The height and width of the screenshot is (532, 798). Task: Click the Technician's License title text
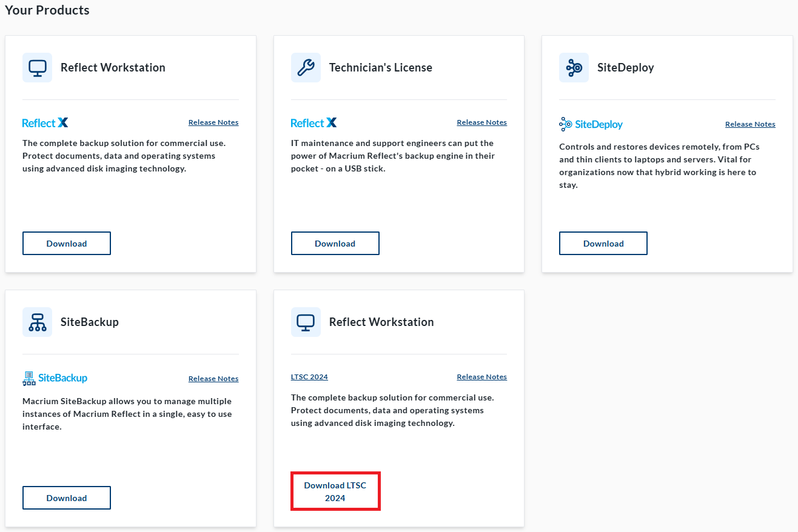[381, 67]
